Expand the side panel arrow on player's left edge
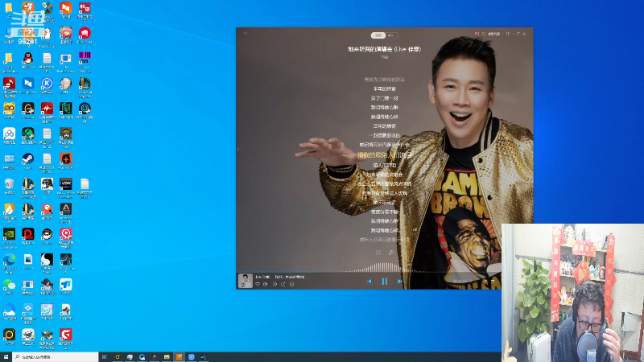This screenshot has height=362, width=644. pos(238,149)
